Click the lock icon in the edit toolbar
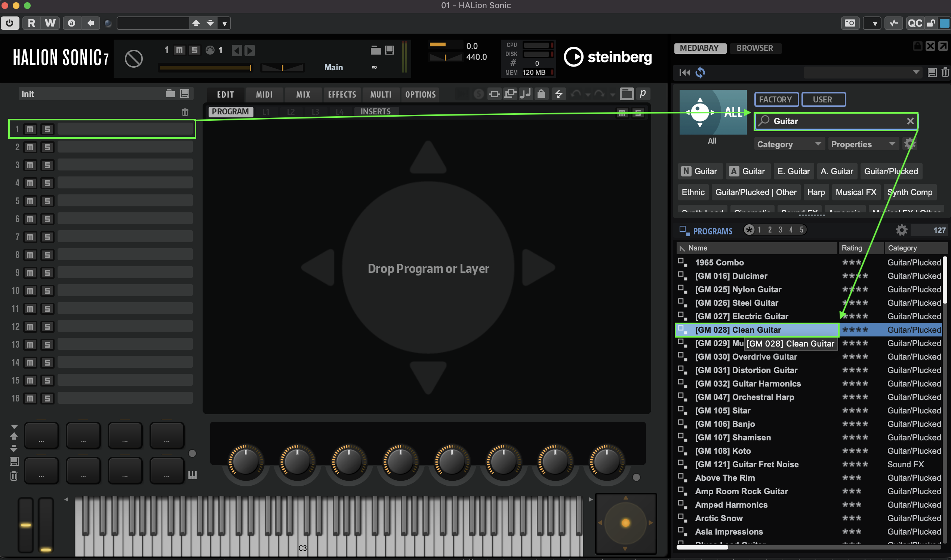The image size is (951, 560). tap(541, 93)
